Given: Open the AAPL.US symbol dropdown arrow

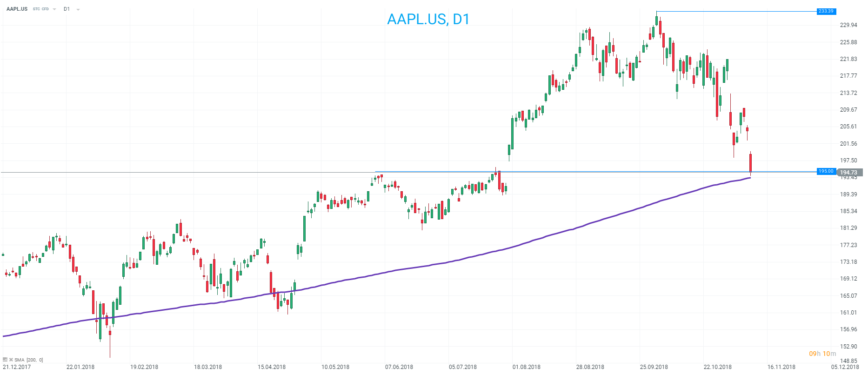Looking at the screenshot, I should pyautogui.click(x=54, y=9).
